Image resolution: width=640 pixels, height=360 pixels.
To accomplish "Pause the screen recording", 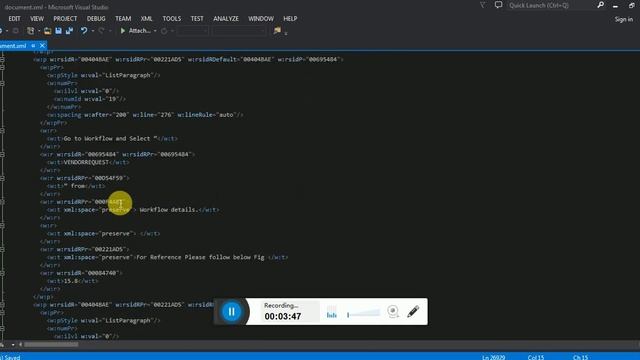I will (x=231, y=312).
